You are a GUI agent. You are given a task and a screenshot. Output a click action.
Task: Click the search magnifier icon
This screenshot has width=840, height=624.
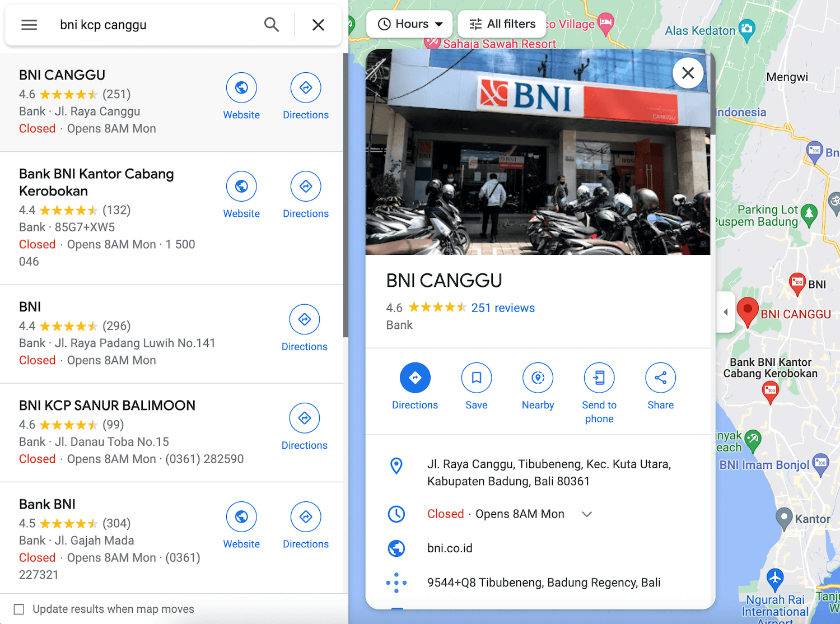(x=272, y=25)
